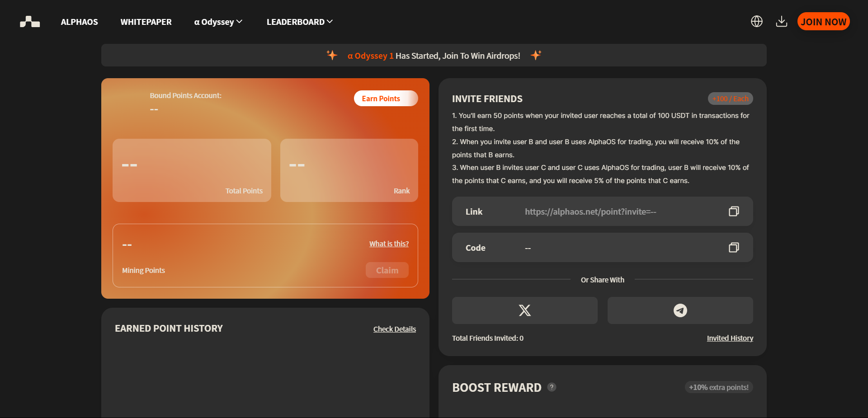Click the Boost Reward help icon
The width and height of the screenshot is (868, 418).
552,387
